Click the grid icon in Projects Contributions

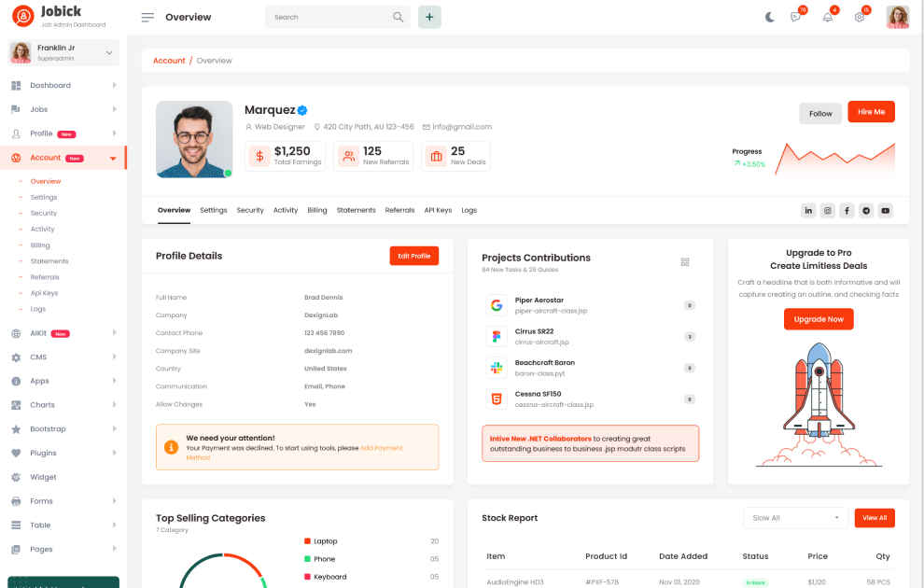coord(685,262)
